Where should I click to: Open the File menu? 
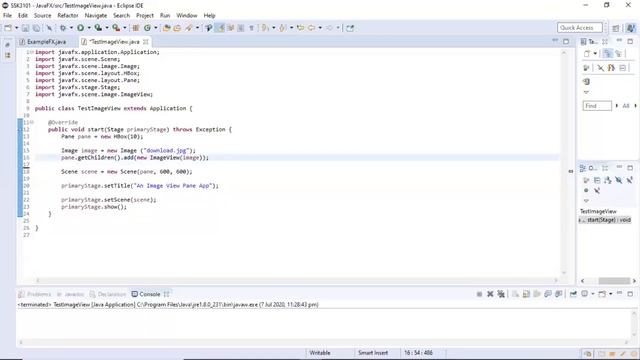click(x=7, y=16)
